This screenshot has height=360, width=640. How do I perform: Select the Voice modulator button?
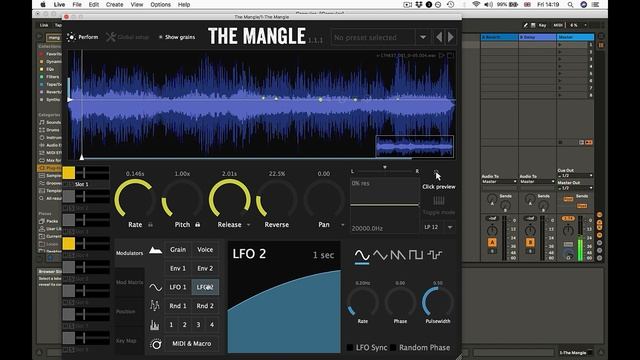pyautogui.click(x=205, y=249)
